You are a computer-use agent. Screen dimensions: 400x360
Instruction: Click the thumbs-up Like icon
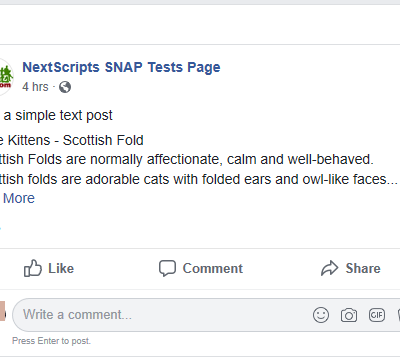point(33,268)
